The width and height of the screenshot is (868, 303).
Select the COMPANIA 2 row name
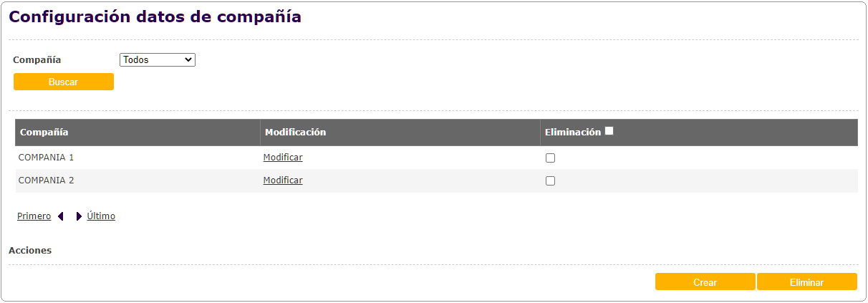click(46, 181)
